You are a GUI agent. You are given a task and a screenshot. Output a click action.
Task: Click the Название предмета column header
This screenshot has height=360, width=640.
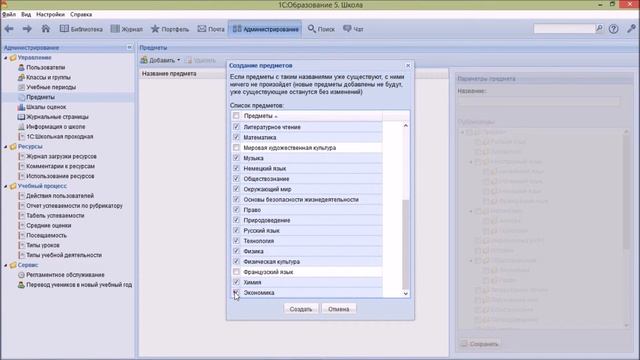(x=169, y=74)
